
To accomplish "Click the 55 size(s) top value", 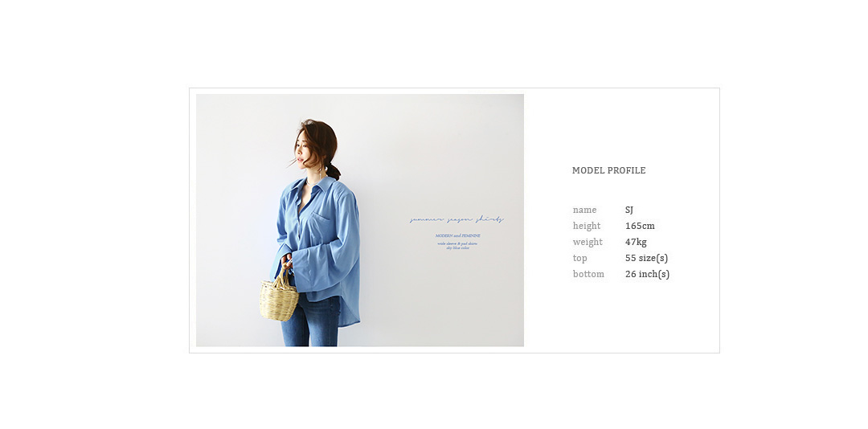I will coord(646,258).
